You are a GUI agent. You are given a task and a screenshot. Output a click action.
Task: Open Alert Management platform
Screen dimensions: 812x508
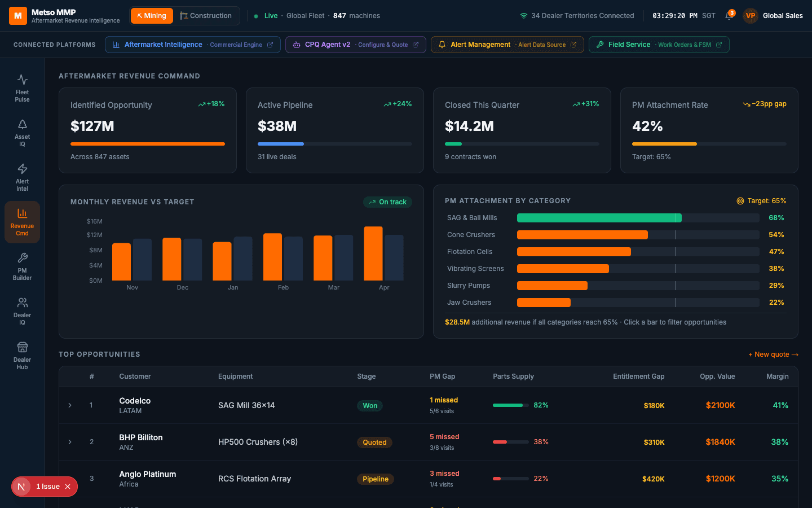[x=507, y=45]
